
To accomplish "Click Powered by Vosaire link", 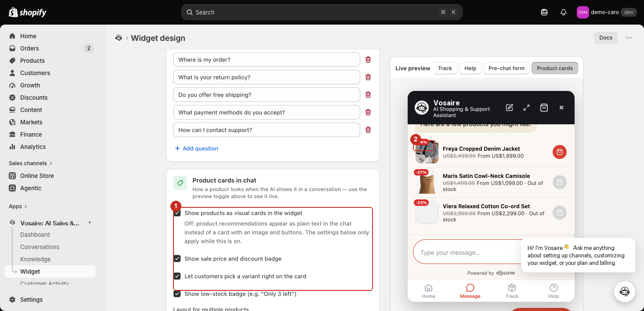I will [x=491, y=273].
